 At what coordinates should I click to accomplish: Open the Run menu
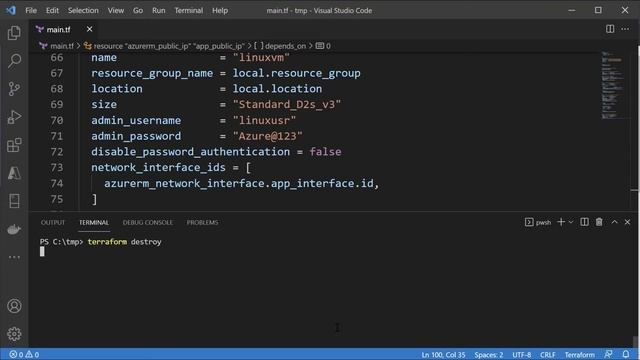(158, 10)
